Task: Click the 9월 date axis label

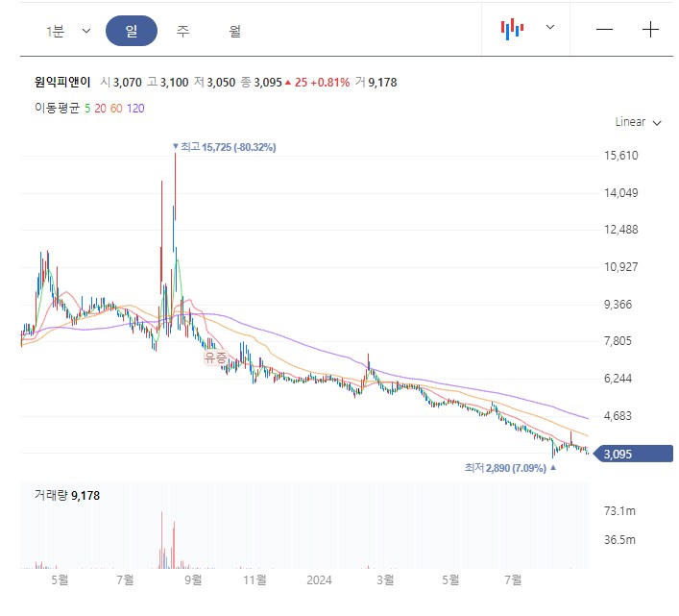Action: 193,579
